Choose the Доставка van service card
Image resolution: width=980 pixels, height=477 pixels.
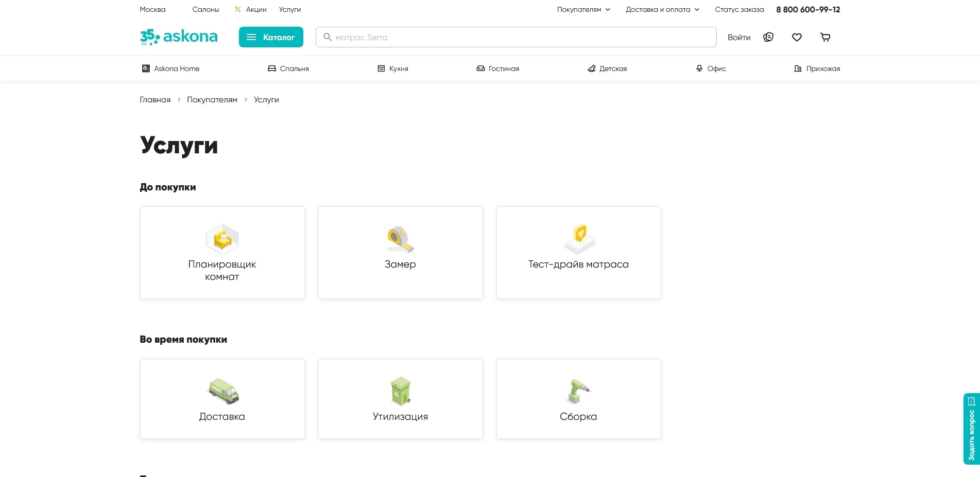point(222,399)
